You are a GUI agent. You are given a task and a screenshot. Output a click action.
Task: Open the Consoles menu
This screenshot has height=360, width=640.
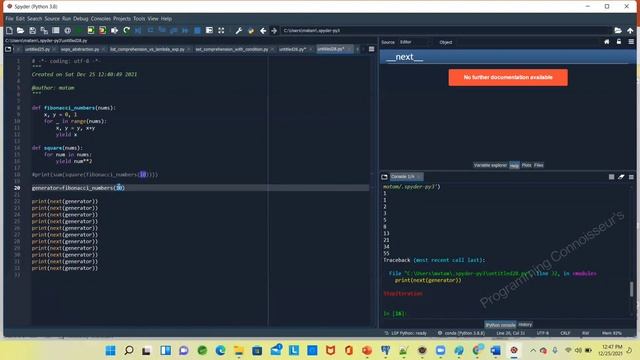pos(101,19)
